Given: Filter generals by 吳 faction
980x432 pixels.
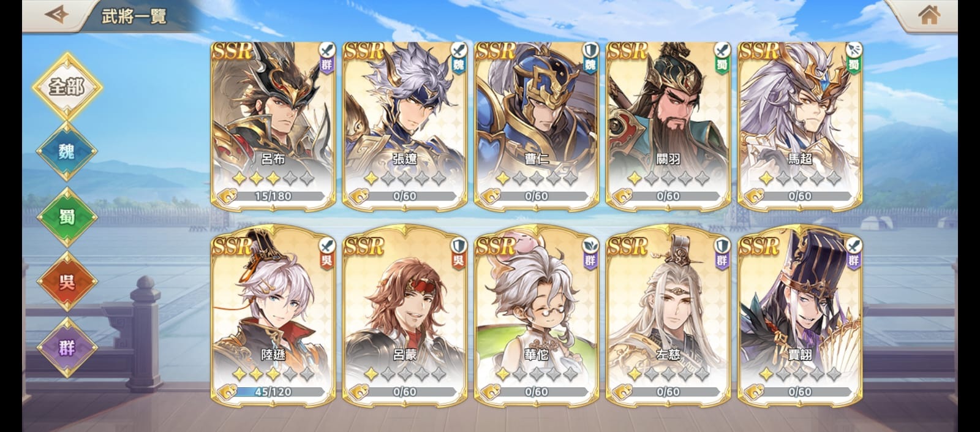Looking at the screenshot, I should pos(67,281).
